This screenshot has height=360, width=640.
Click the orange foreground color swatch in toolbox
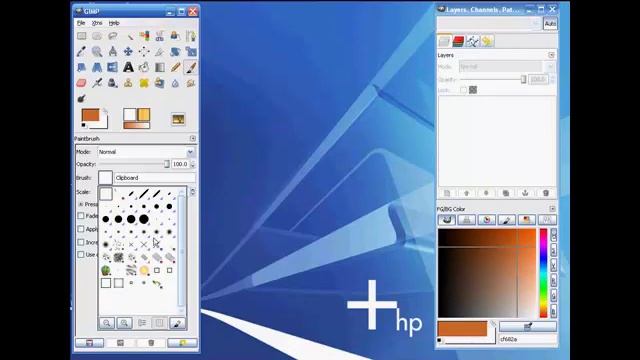point(90,115)
